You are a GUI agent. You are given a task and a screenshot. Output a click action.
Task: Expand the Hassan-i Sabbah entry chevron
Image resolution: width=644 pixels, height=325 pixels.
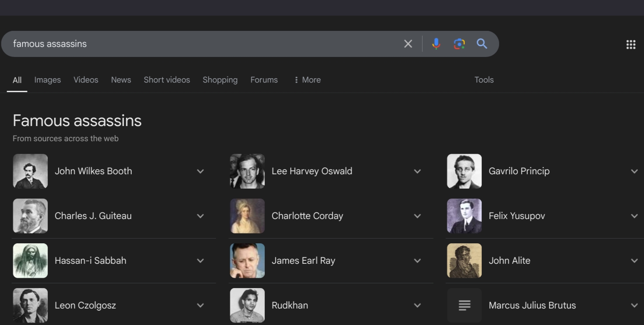200,261
